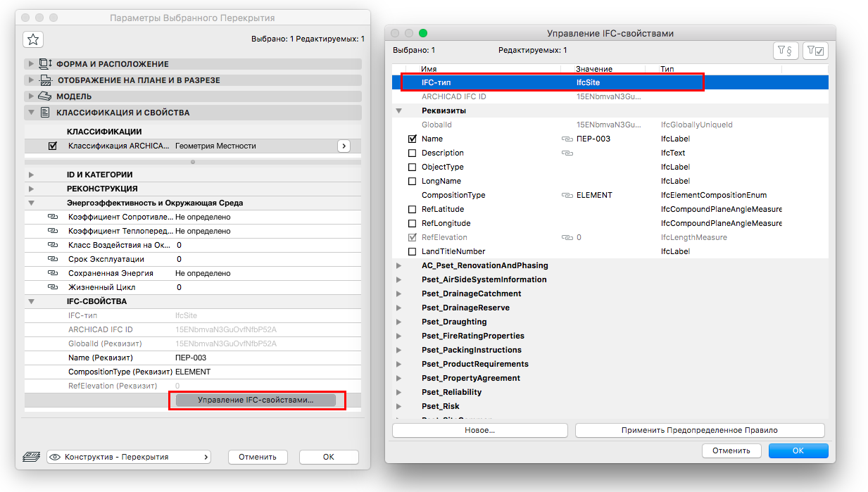Click Отменить in IFC properties window
The width and height of the screenshot is (868, 492).
[x=731, y=450]
